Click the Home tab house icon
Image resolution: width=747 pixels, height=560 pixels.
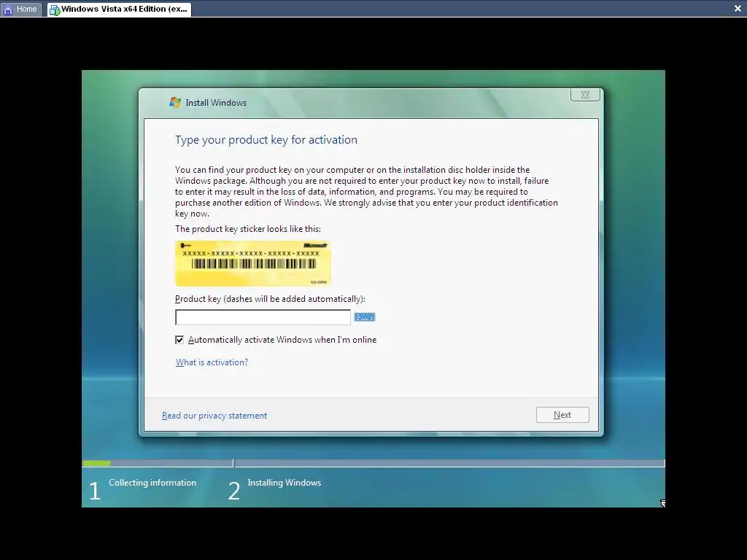[8, 9]
